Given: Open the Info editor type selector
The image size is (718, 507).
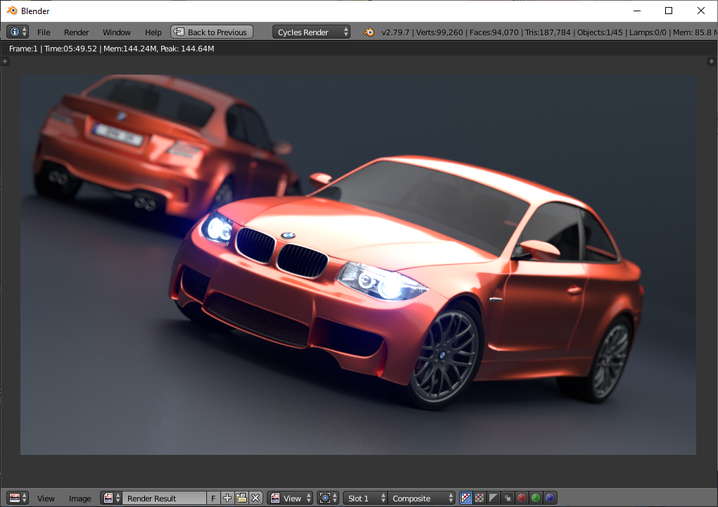Looking at the screenshot, I should point(17,32).
